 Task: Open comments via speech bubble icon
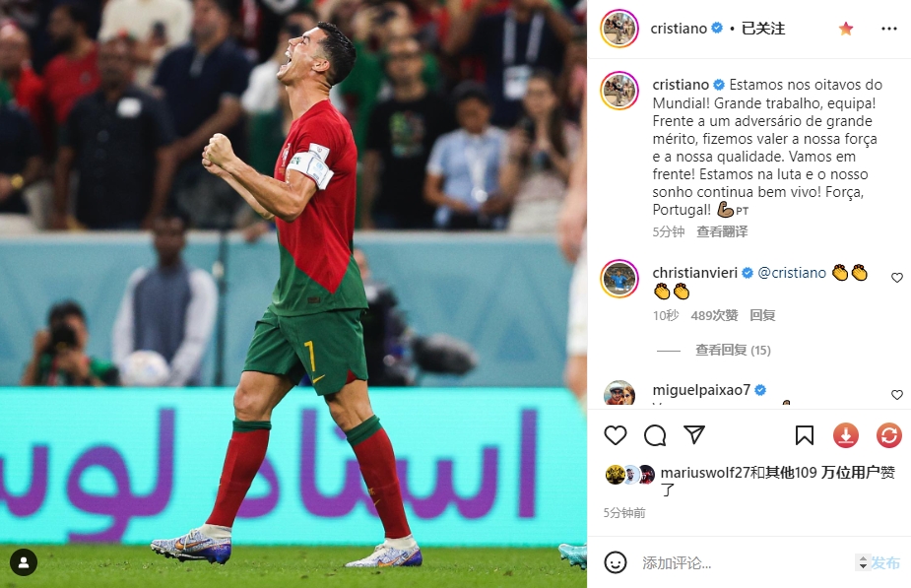655,435
